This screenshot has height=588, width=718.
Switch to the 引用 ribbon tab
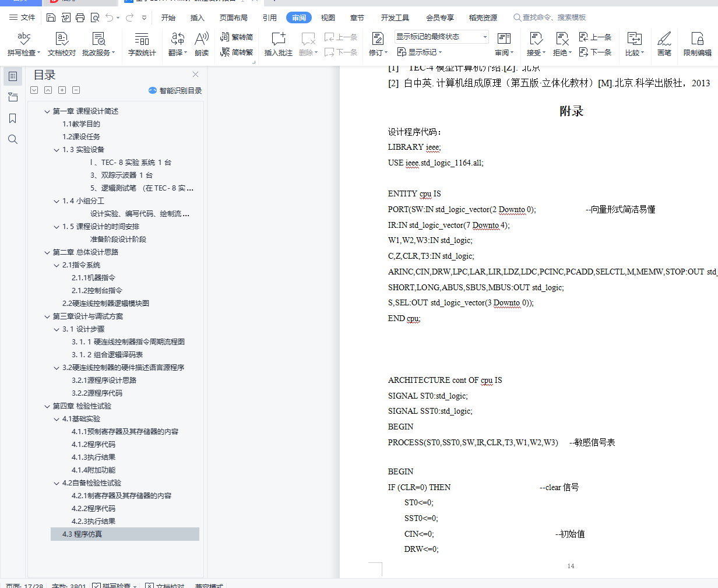point(269,17)
